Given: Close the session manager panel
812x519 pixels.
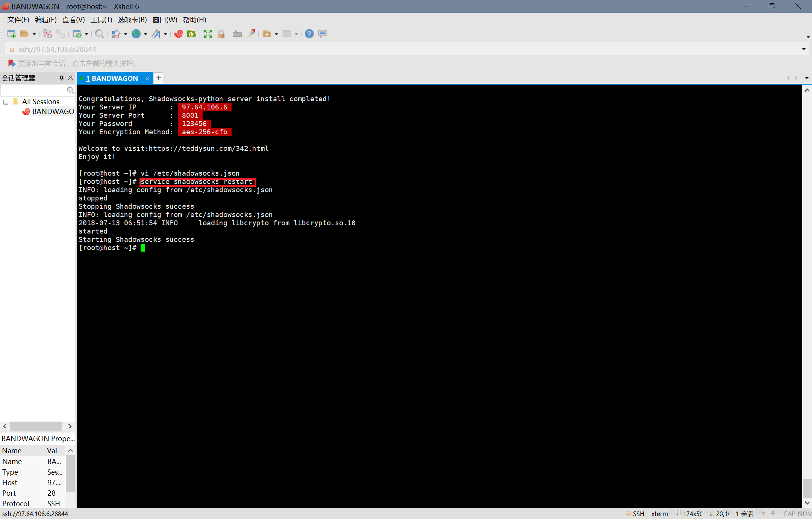Looking at the screenshot, I should [x=70, y=78].
